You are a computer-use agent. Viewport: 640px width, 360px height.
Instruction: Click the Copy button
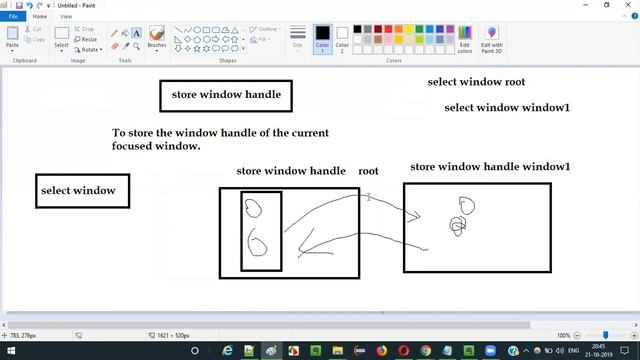click(34, 40)
